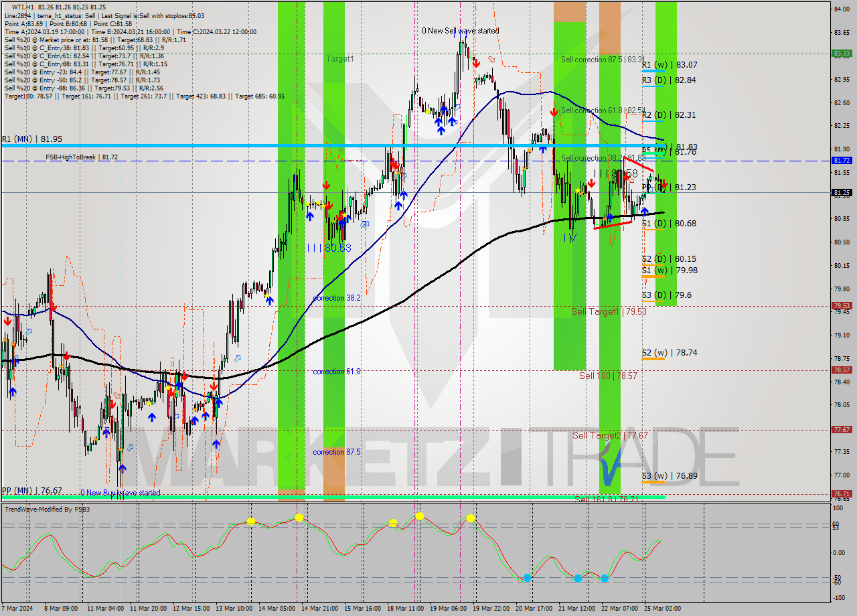Select the 'Sell Target2 | 77.67' label
Screen dimensions: 857x616
click(x=610, y=436)
